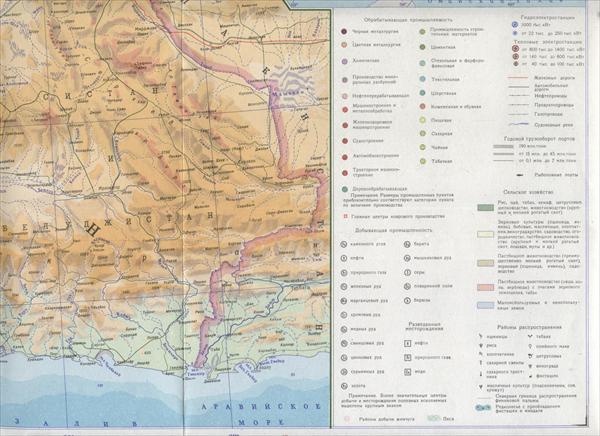This screenshot has height=436, width=600.
Task: Click the 'берилла' mining symbol
Action: click(x=407, y=301)
